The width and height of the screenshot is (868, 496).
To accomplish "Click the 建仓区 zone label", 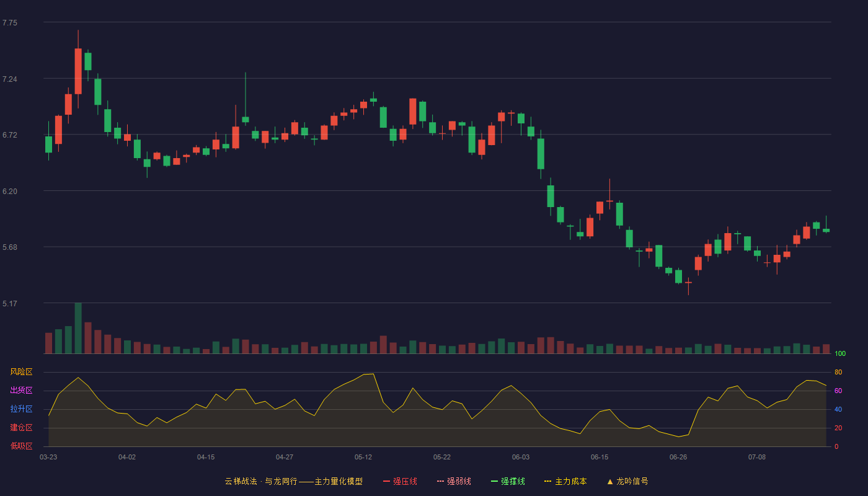I will pos(22,428).
